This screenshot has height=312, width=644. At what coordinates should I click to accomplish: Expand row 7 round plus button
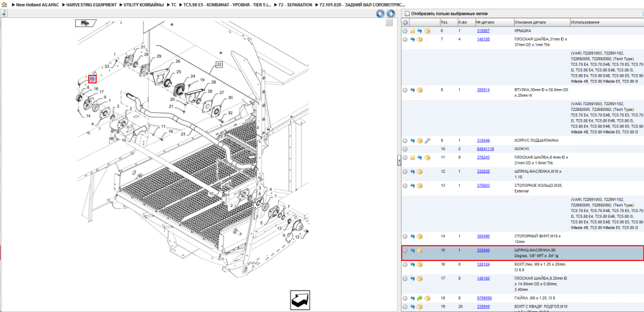[405, 39]
